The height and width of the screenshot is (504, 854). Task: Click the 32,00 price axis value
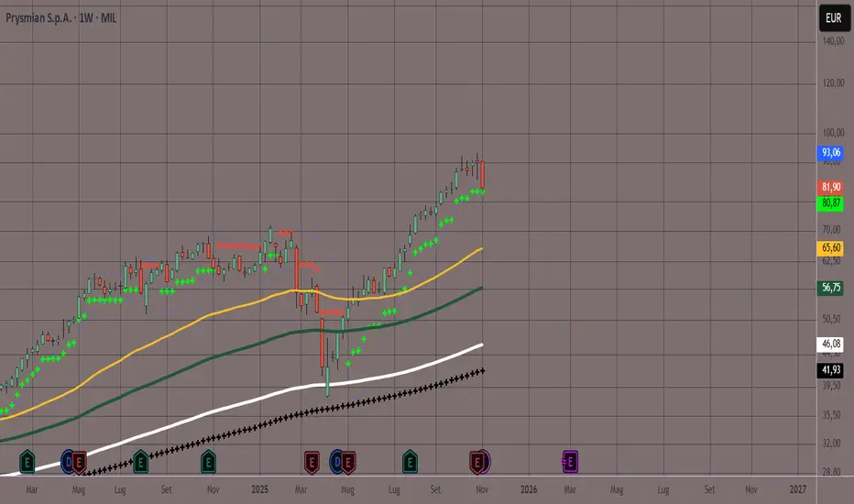[833, 444]
